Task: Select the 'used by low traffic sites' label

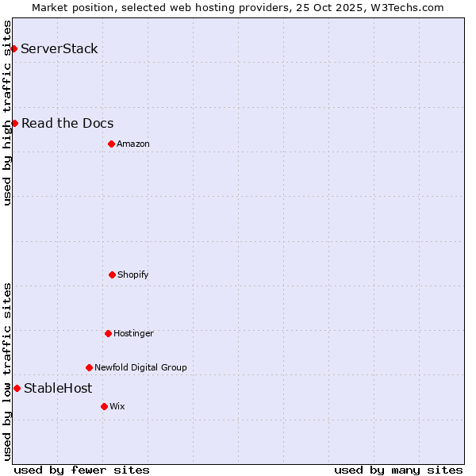Action: (x=7, y=371)
